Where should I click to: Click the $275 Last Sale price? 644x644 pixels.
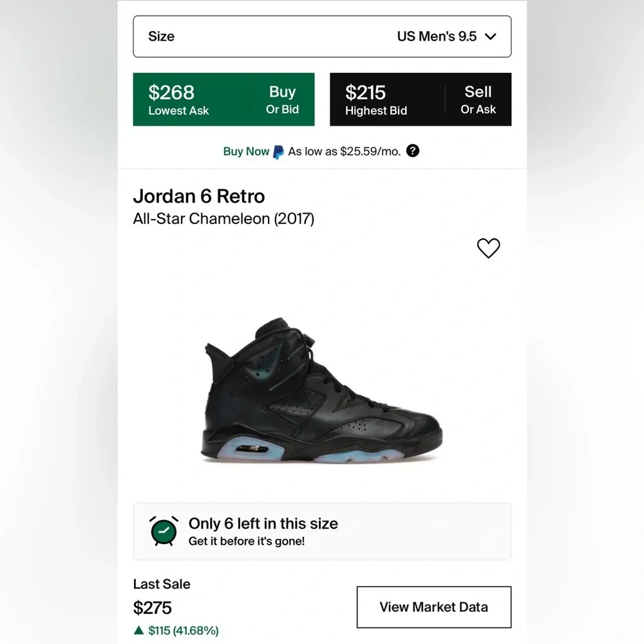click(153, 607)
